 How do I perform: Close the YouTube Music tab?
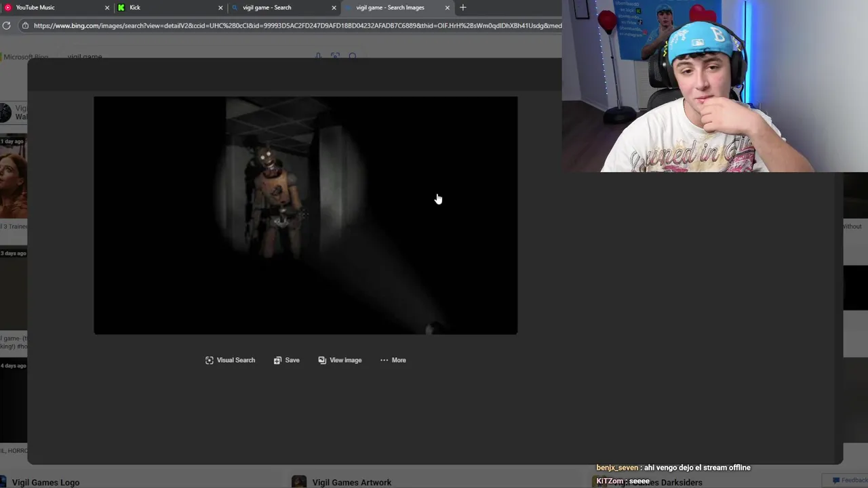(106, 7)
